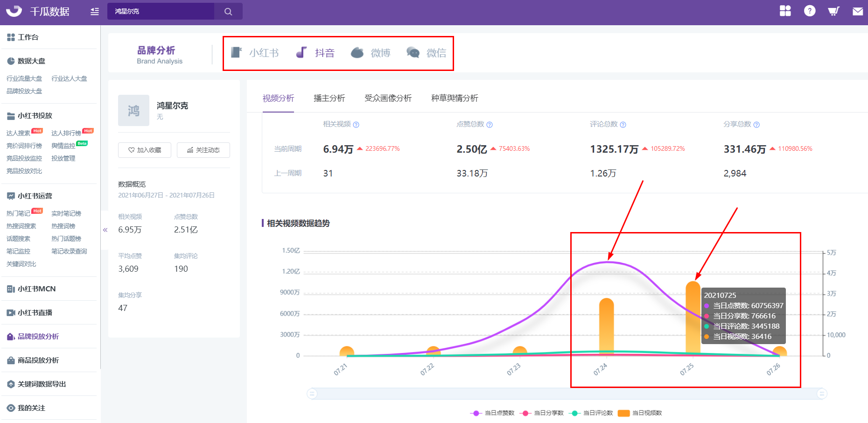Click the 工作台 sidebar icon

[x=11, y=37]
